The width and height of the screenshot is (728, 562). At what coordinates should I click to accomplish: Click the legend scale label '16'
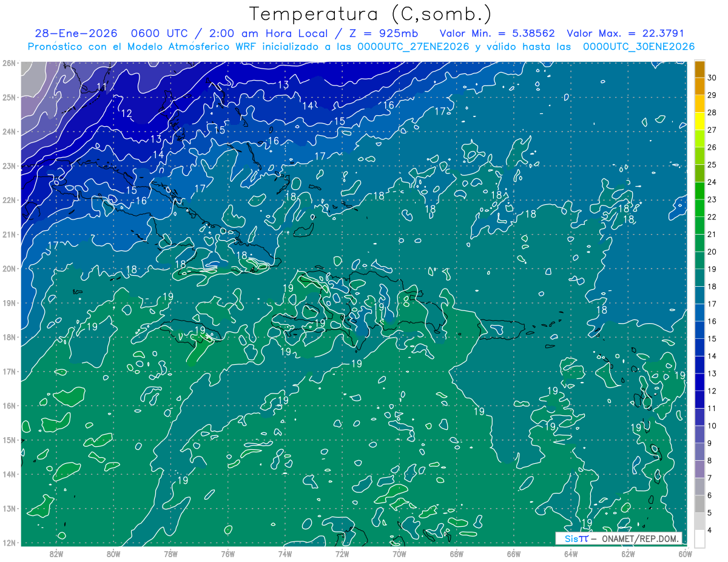coord(712,322)
